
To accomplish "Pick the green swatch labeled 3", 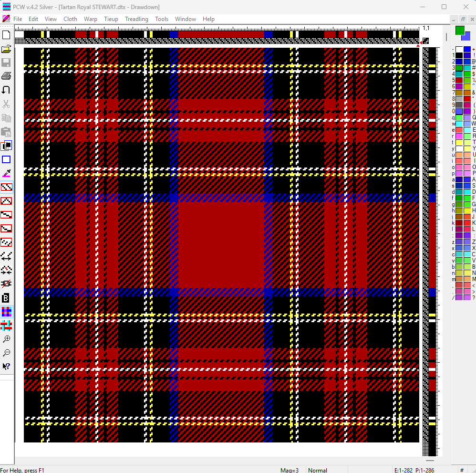I will [x=459, y=68].
